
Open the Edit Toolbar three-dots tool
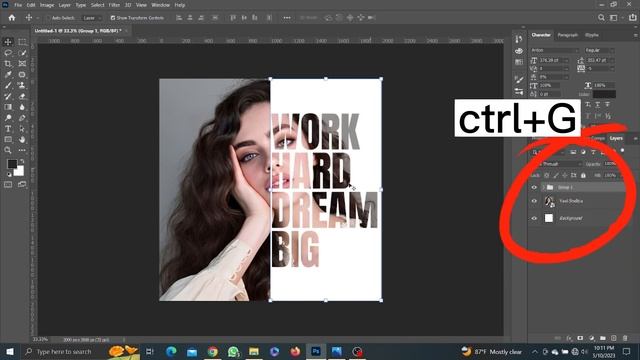coord(22,150)
